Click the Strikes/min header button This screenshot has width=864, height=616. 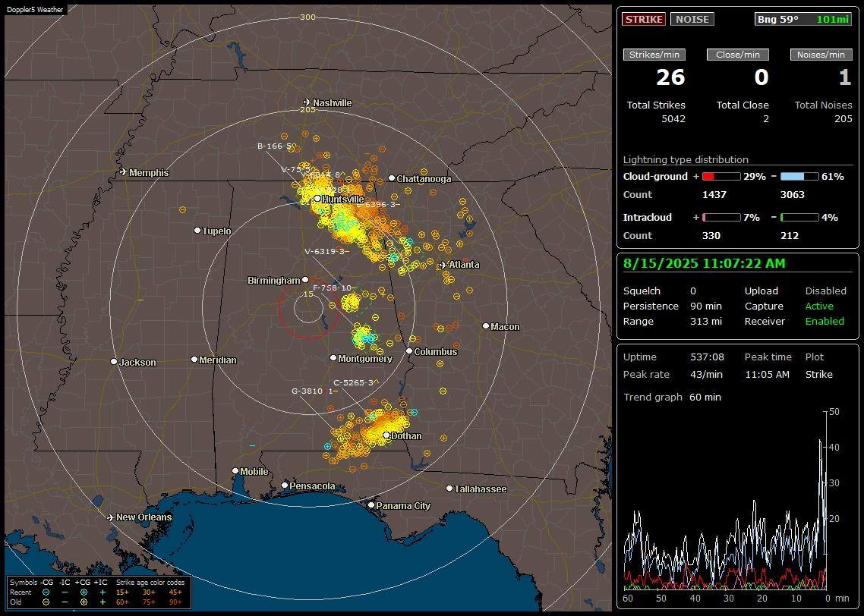[654, 55]
